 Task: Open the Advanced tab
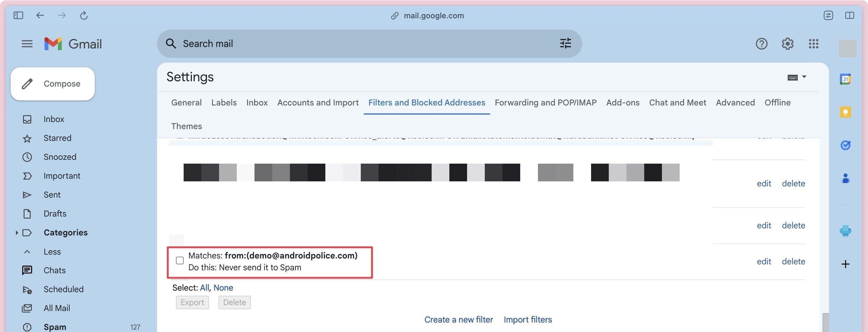(x=735, y=102)
